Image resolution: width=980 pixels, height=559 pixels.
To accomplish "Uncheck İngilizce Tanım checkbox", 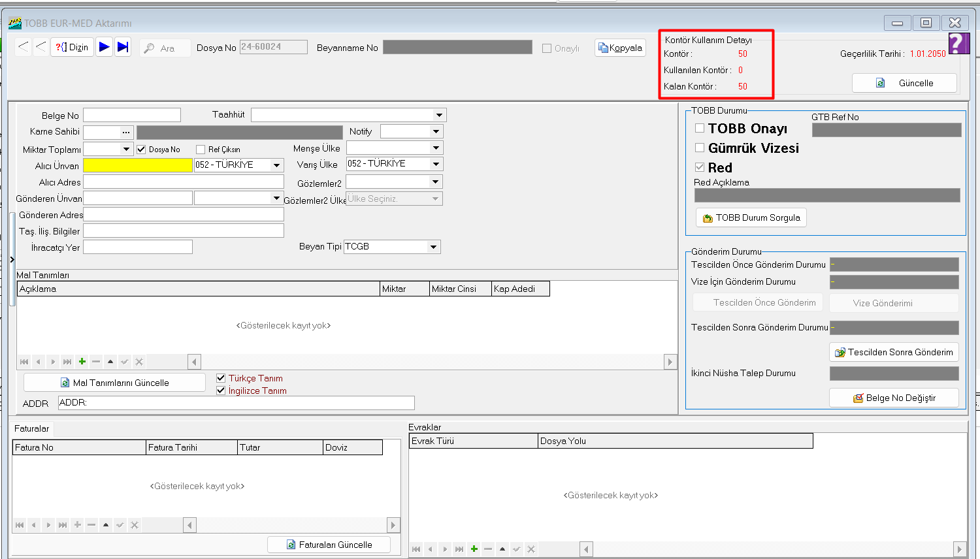I will click(x=221, y=391).
